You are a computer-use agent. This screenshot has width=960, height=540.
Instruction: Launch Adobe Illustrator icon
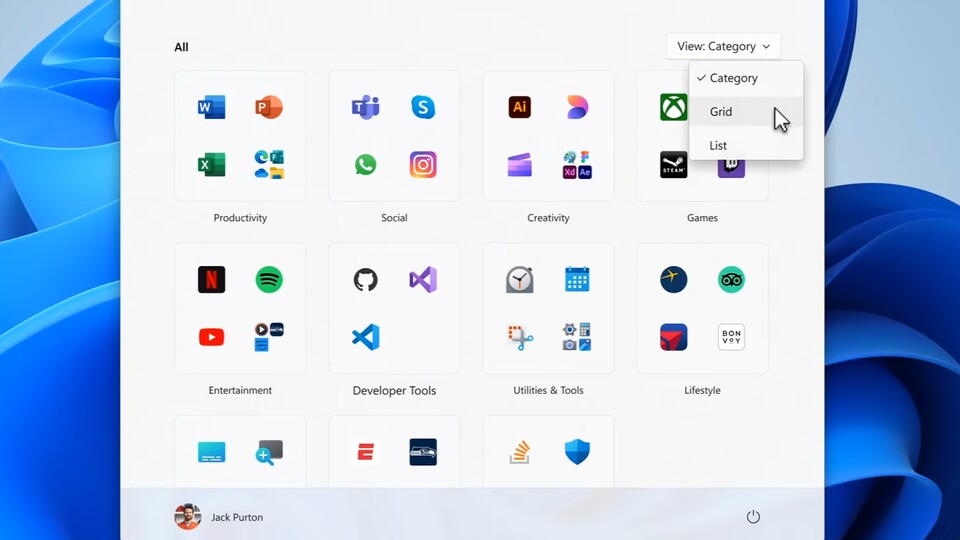click(519, 107)
